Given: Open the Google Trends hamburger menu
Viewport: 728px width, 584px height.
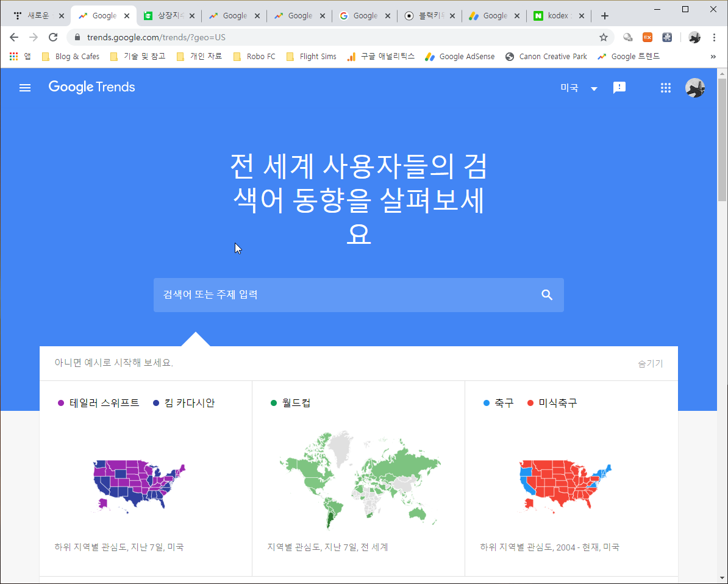Looking at the screenshot, I should [x=25, y=88].
